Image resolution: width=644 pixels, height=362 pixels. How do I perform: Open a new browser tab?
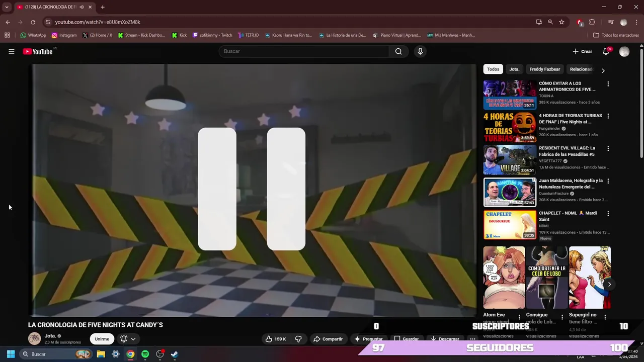click(x=103, y=7)
